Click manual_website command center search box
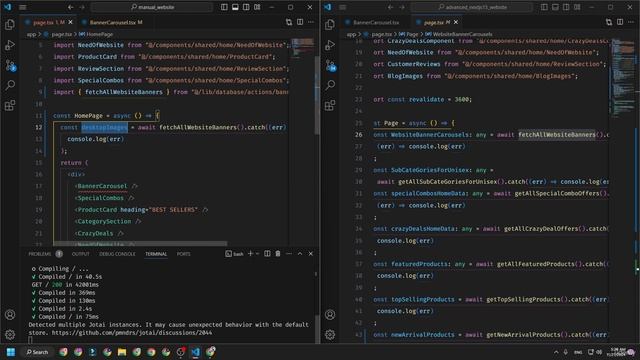640x360 pixels. click(152, 7)
